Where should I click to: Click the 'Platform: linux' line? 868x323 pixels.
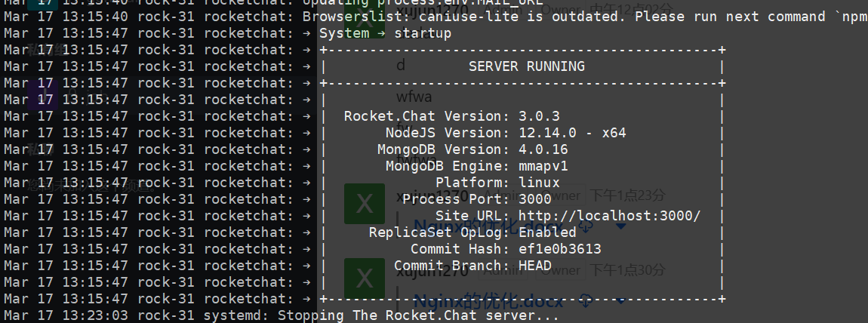click(497, 183)
